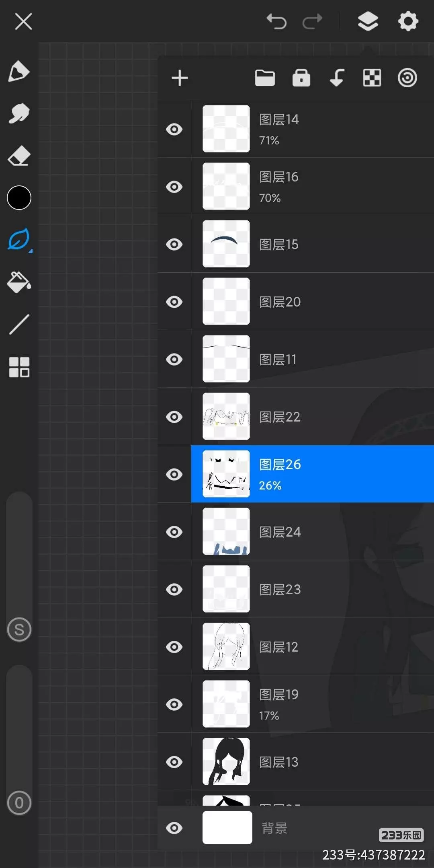Hide layer 图层11
The width and height of the screenshot is (434, 868).
click(x=174, y=360)
